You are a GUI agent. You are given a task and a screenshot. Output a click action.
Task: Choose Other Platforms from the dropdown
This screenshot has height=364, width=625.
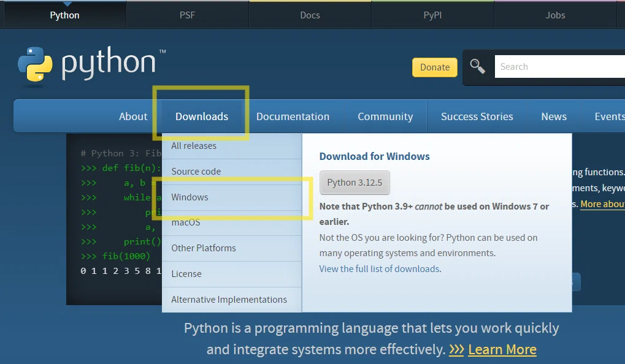(x=232, y=248)
